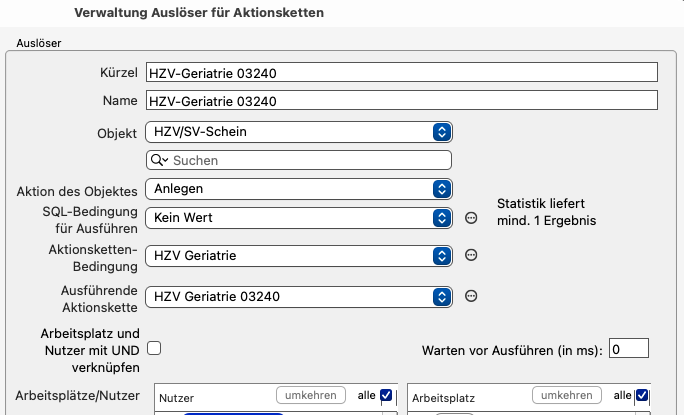Toggle Arbeitsplatz und Nutzer UND checkbox
The height and width of the screenshot is (415, 684).
[x=154, y=348]
